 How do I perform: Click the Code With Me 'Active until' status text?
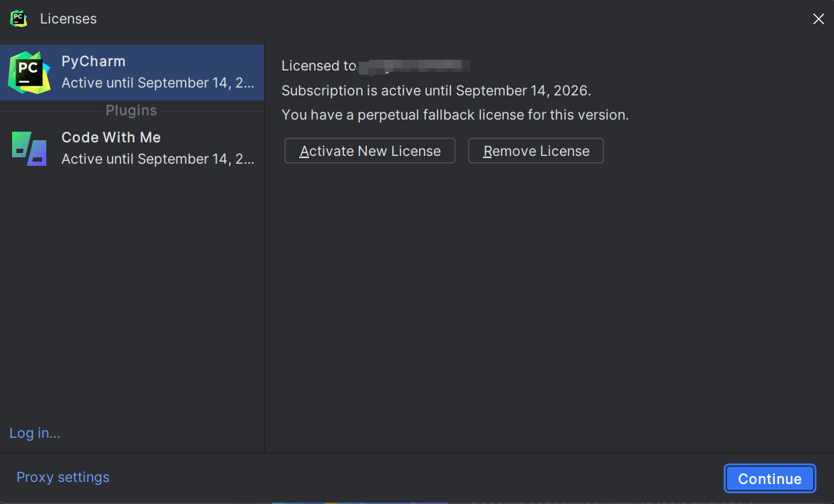[158, 159]
